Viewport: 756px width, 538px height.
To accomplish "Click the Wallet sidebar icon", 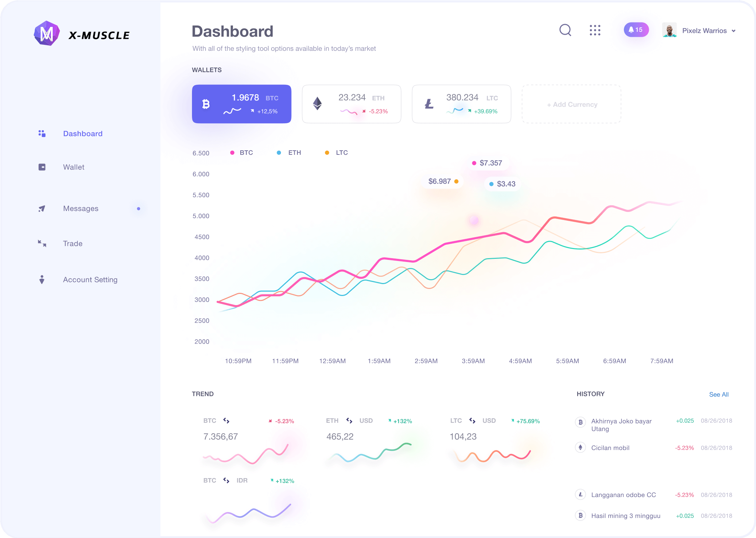I will pyautogui.click(x=43, y=166).
